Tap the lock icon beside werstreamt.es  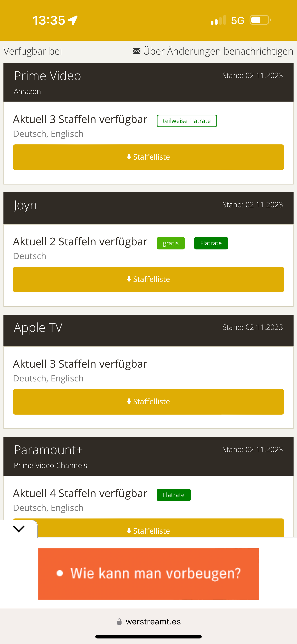point(119,621)
